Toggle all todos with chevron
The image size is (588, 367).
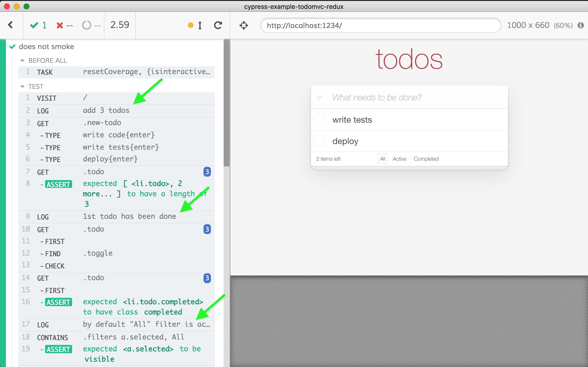319,98
